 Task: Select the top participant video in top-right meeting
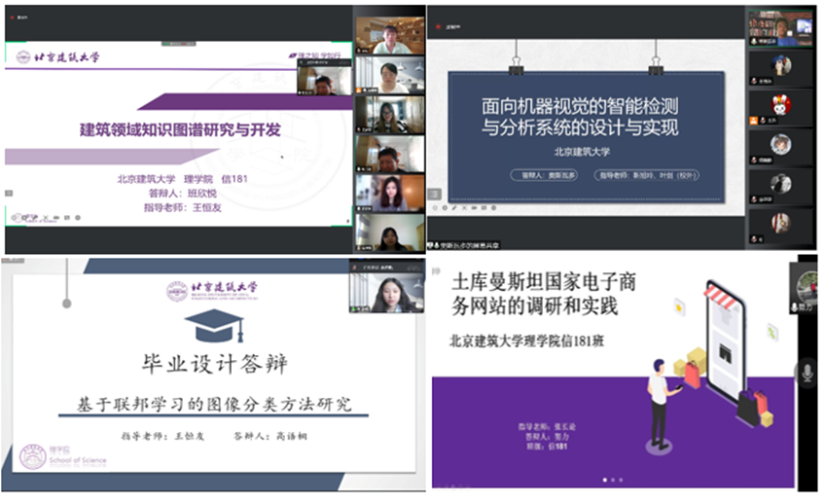coord(780,26)
